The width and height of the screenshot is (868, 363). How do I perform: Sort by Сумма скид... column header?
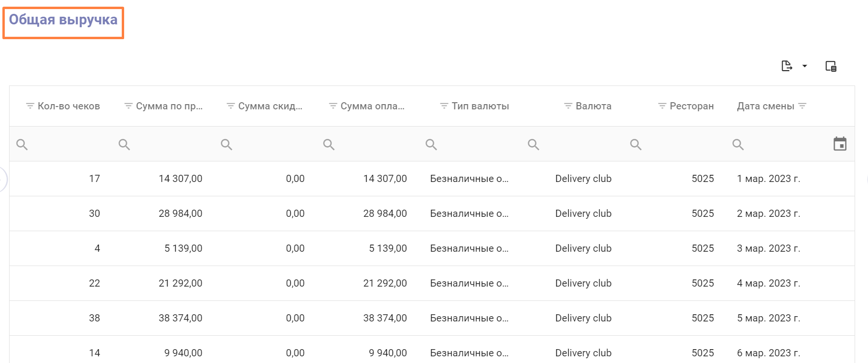point(270,106)
